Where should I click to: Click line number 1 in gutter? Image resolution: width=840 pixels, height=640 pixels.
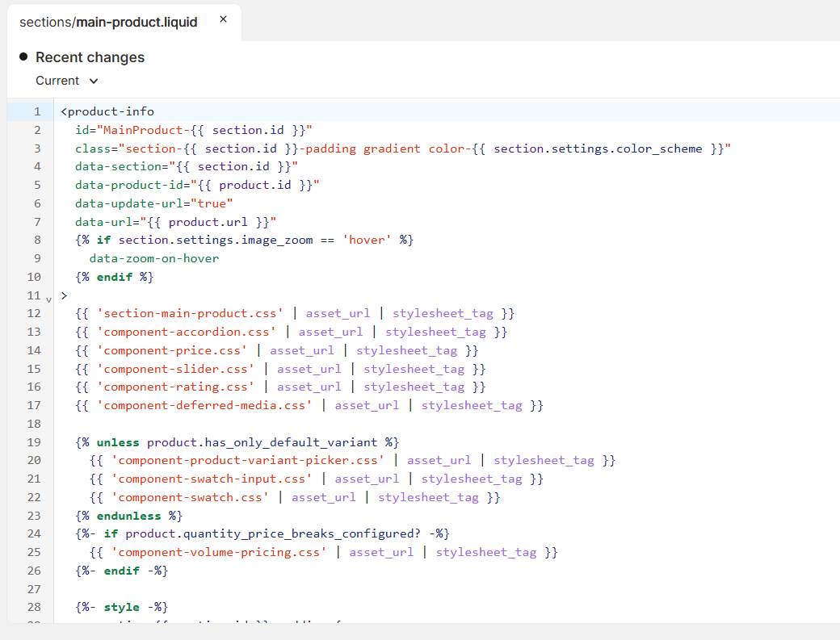point(37,111)
